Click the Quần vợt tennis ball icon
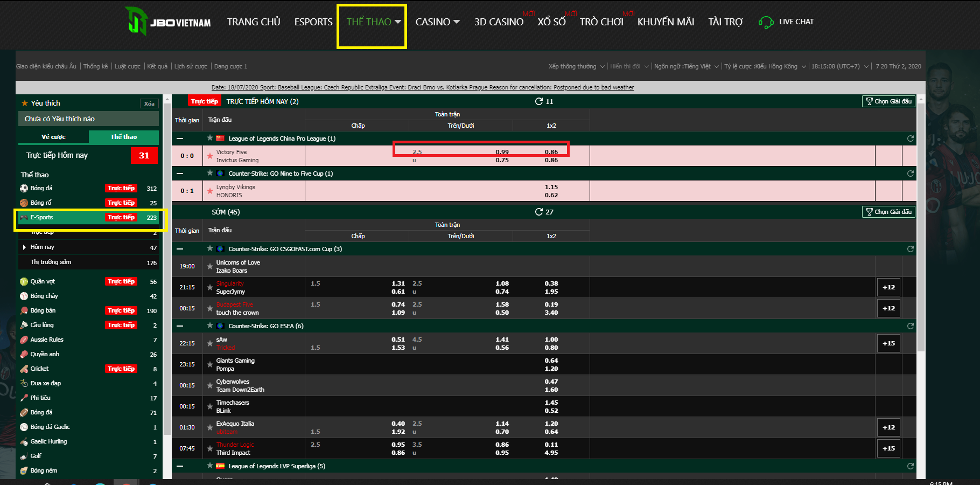The height and width of the screenshot is (485, 980). [24, 281]
